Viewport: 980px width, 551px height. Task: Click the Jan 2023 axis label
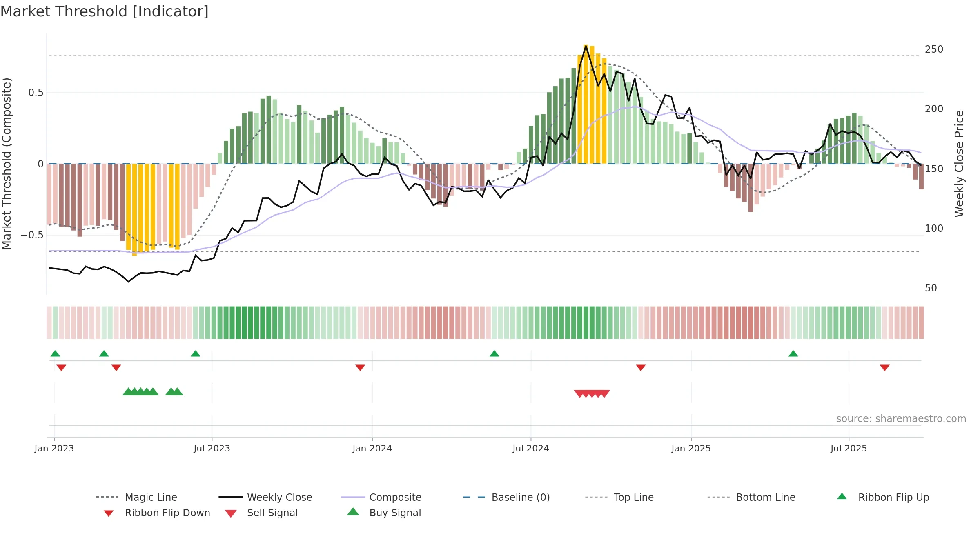(x=54, y=449)
